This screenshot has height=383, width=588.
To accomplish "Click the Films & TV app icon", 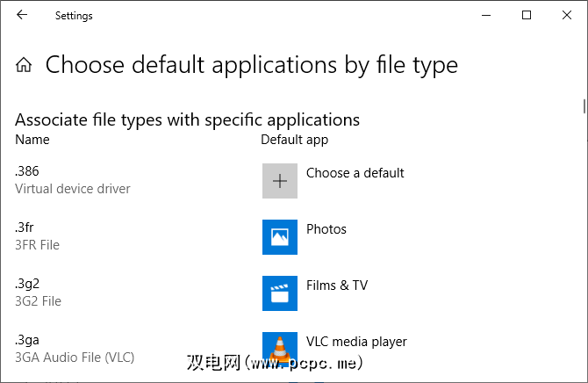I will pyautogui.click(x=280, y=293).
